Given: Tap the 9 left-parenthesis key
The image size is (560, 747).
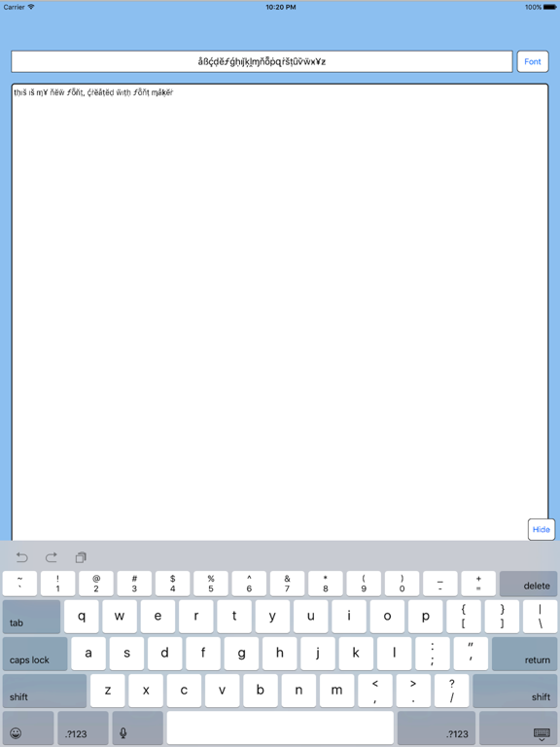Looking at the screenshot, I should (x=364, y=584).
